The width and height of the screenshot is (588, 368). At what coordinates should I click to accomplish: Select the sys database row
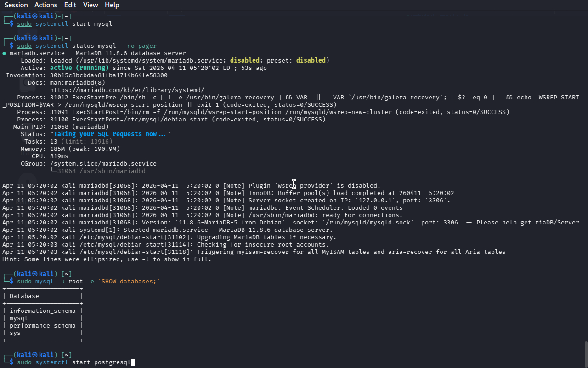(x=15, y=333)
